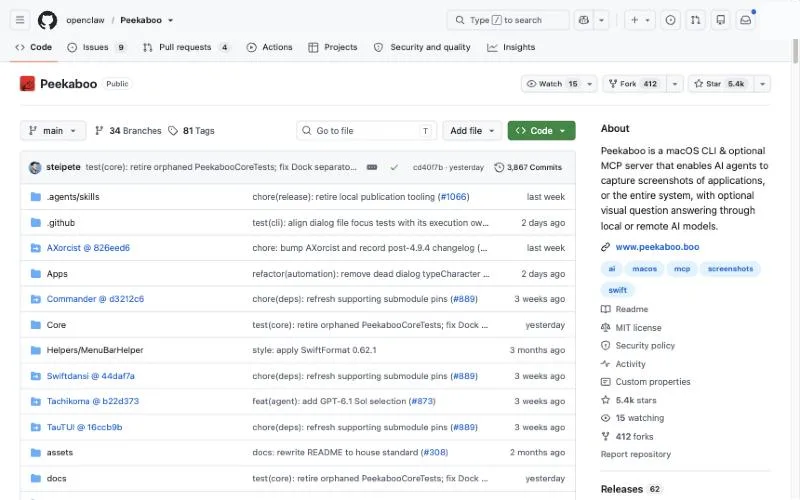
Task: Open the Releases 62 heading link
Action: 630,489
